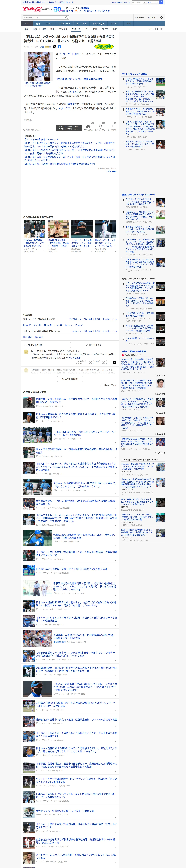
Task: Click inside the top web search field
Action: tap(137, 2)
